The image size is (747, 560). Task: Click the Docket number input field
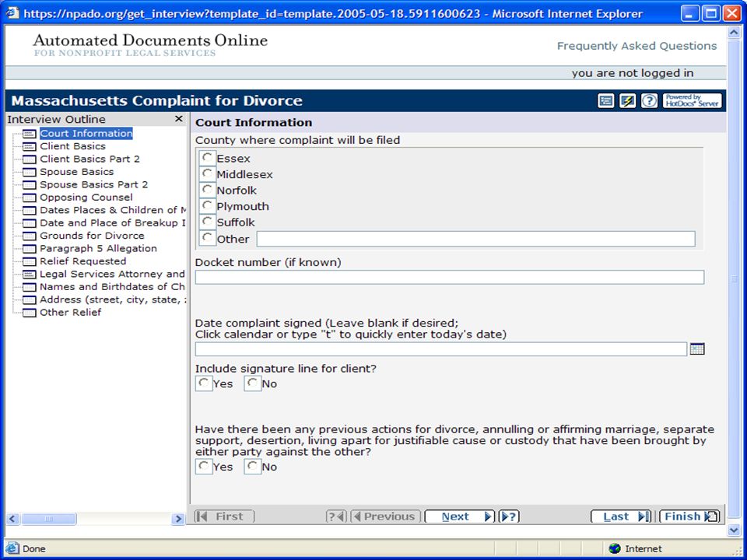pyautogui.click(x=450, y=277)
